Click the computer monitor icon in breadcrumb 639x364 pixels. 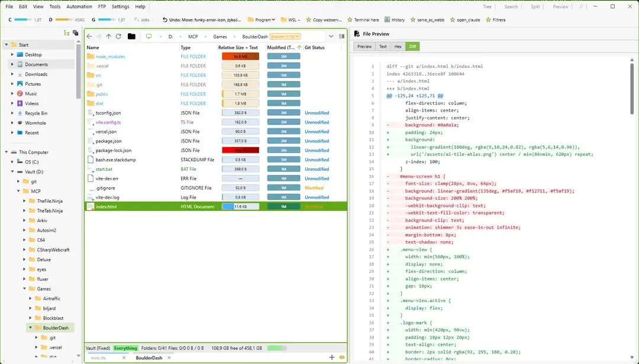click(149, 36)
